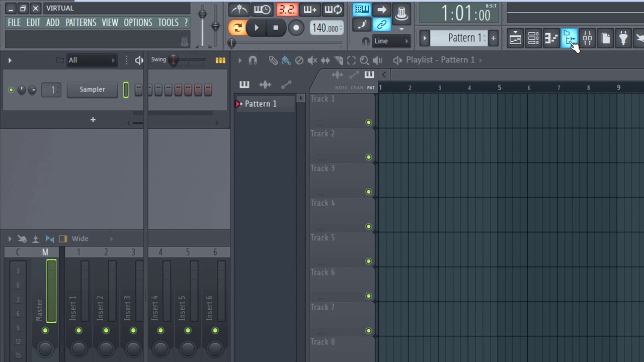Select the Playlist slice tool

338,60
